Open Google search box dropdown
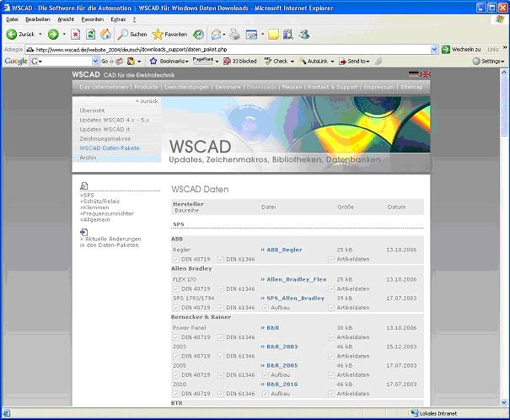Image resolution: width=510 pixels, height=420 pixels. click(x=95, y=62)
